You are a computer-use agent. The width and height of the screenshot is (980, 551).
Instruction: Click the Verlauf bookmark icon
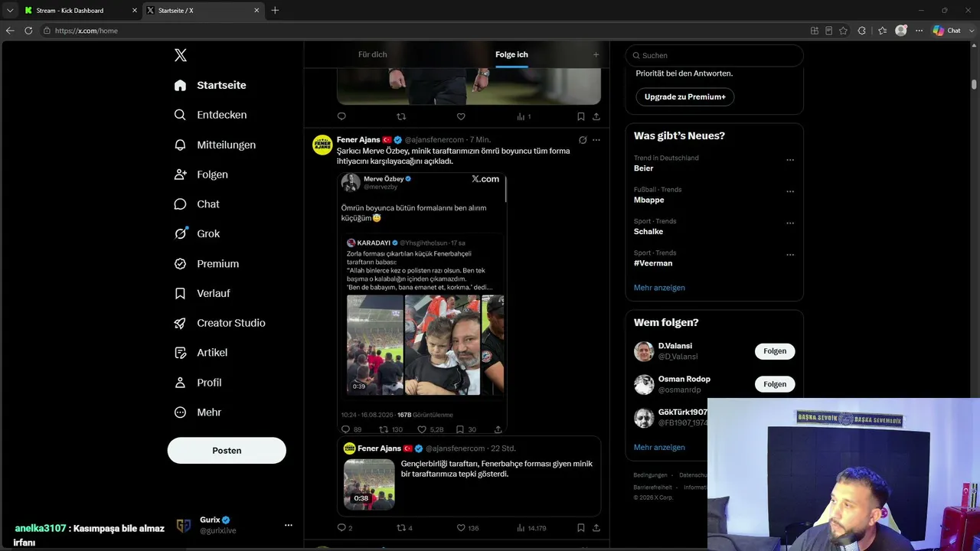[x=181, y=293]
